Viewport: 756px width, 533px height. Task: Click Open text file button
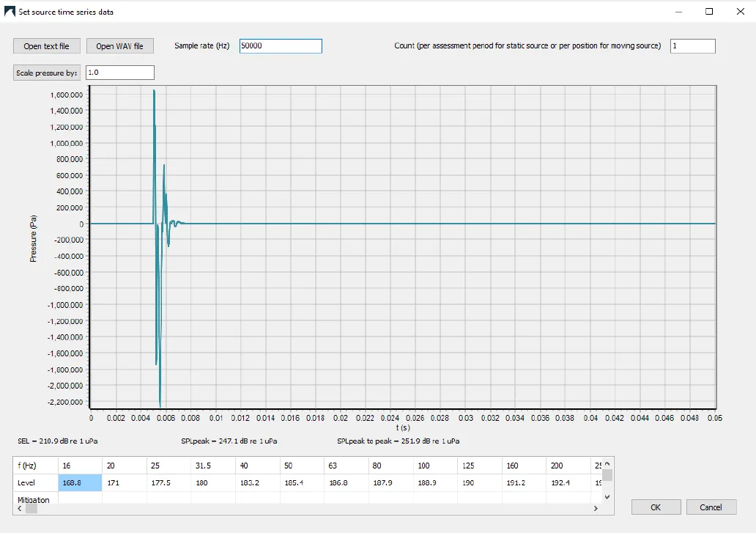pyautogui.click(x=46, y=46)
